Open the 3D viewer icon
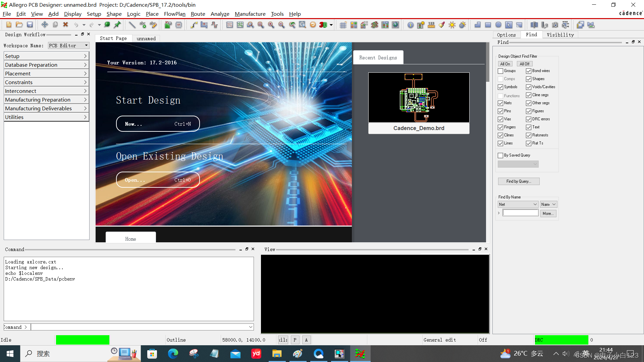Image resolution: width=644 pixels, height=362 pixels. point(323,24)
